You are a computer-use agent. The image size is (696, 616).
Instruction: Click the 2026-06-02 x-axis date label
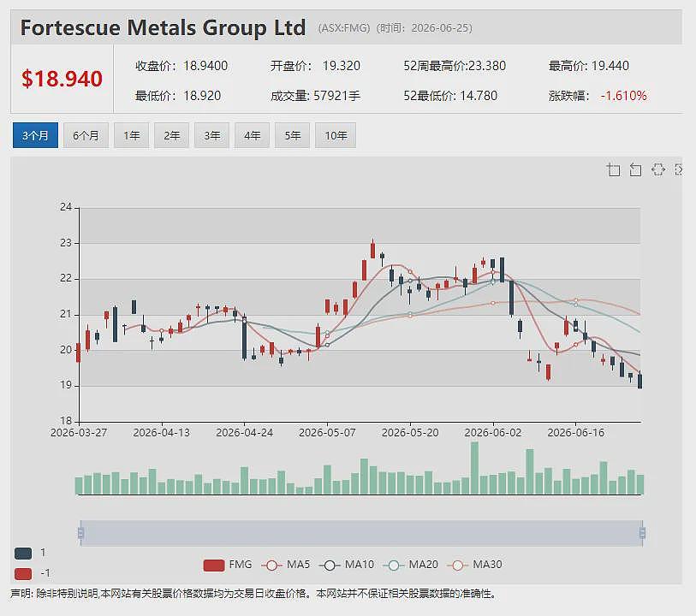point(493,432)
